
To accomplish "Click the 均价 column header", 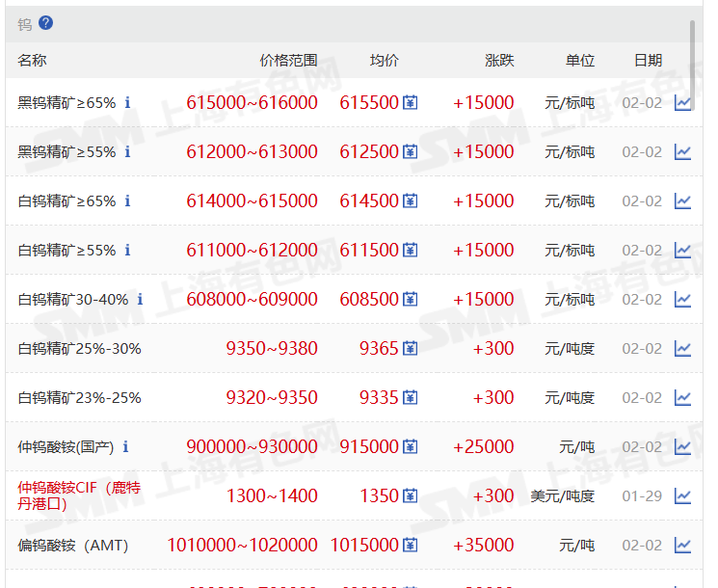I will point(385,60).
